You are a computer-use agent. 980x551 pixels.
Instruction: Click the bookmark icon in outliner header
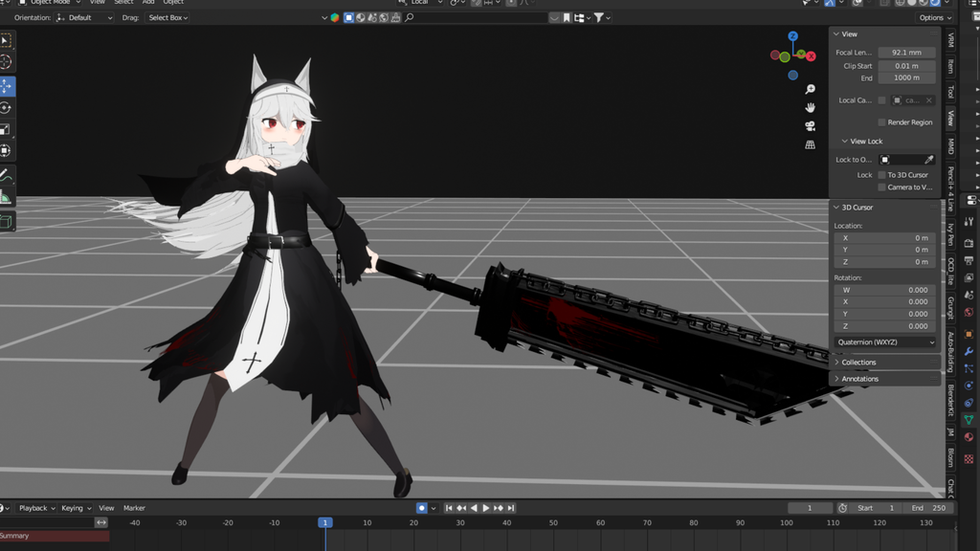pos(567,17)
